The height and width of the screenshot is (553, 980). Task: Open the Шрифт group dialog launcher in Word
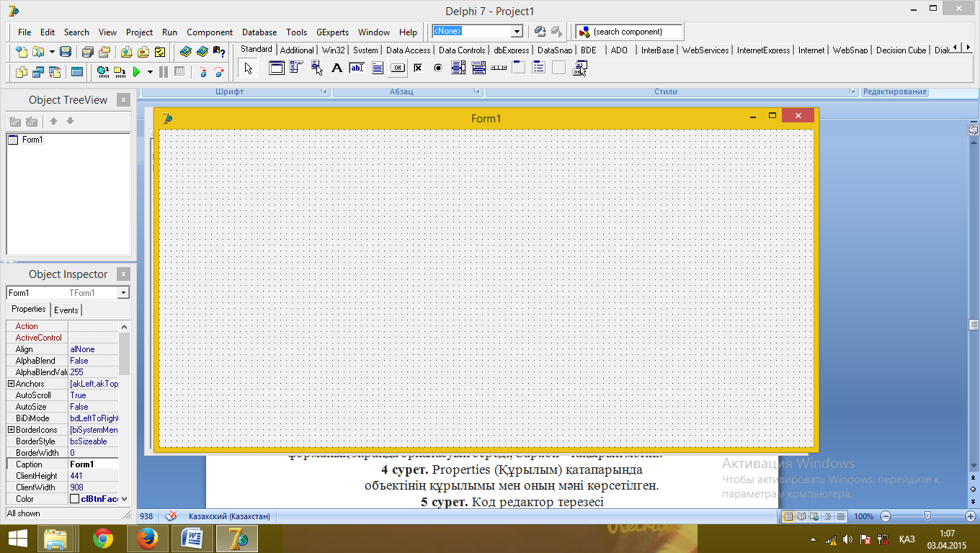[324, 91]
